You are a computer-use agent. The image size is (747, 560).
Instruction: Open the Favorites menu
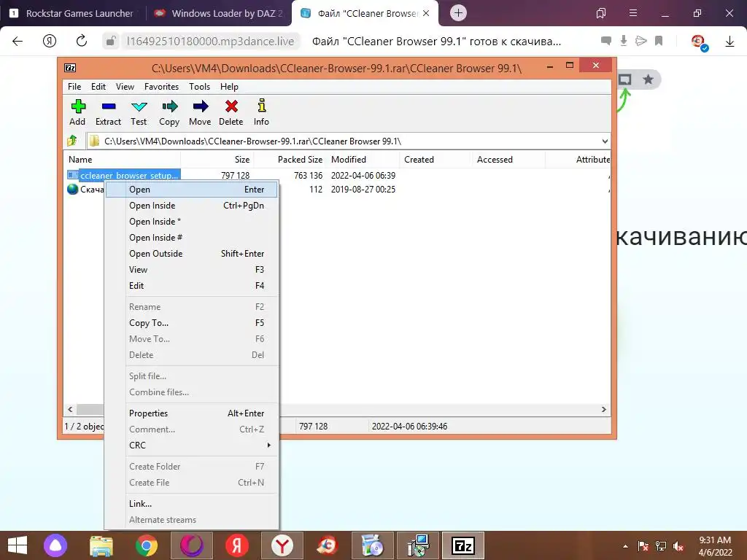click(x=161, y=87)
